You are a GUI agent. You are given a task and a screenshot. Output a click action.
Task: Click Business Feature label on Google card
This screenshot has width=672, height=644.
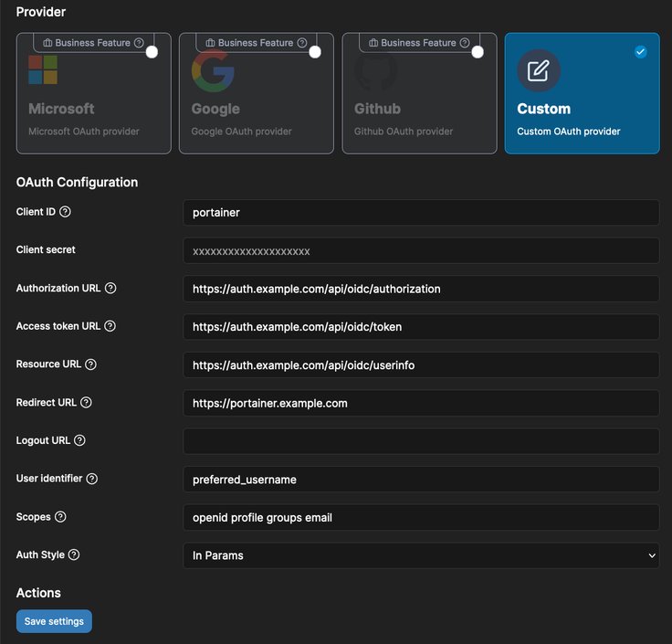[x=255, y=43]
